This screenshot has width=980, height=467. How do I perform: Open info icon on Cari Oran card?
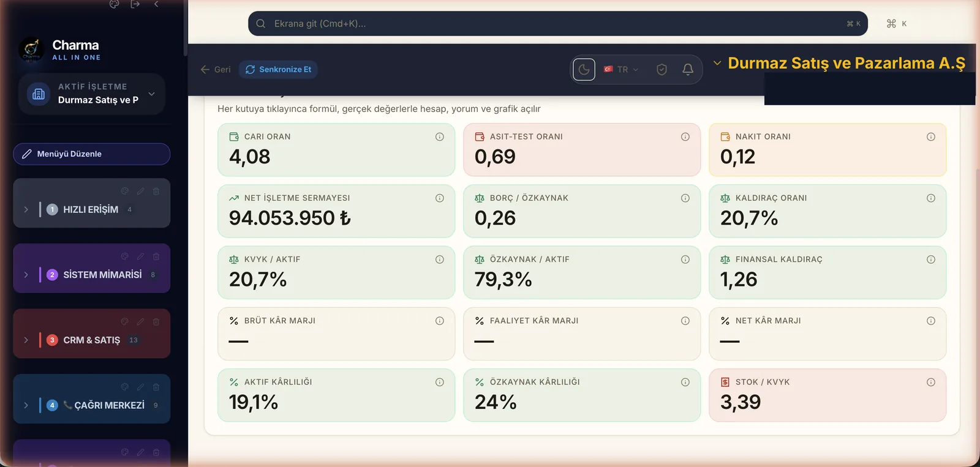(x=440, y=137)
